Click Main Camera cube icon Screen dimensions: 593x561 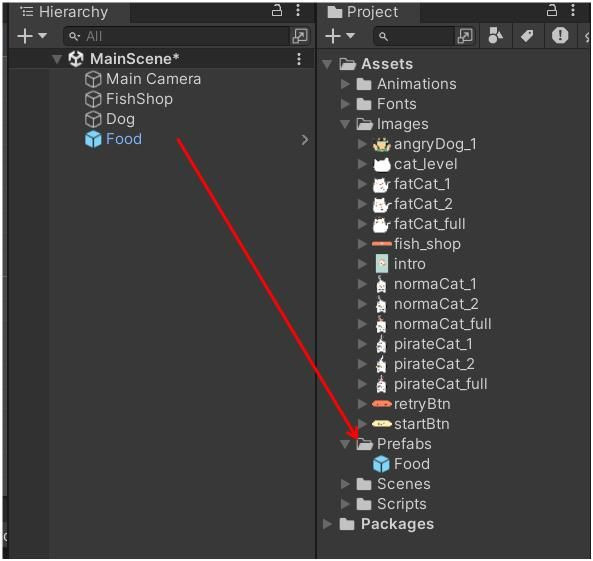click(x=93, y=79)
